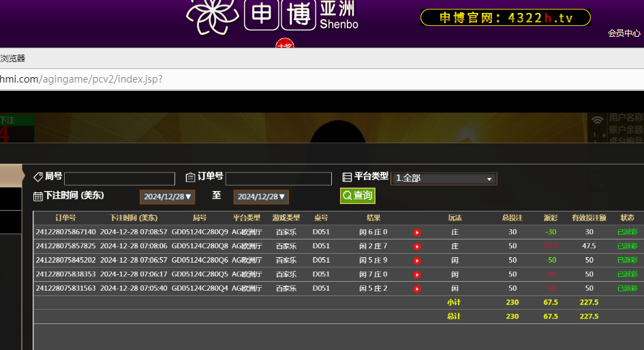Click the 申博官网 4322h.tv banner
This screenshot has height=350, width=644.
coord(505,18)
